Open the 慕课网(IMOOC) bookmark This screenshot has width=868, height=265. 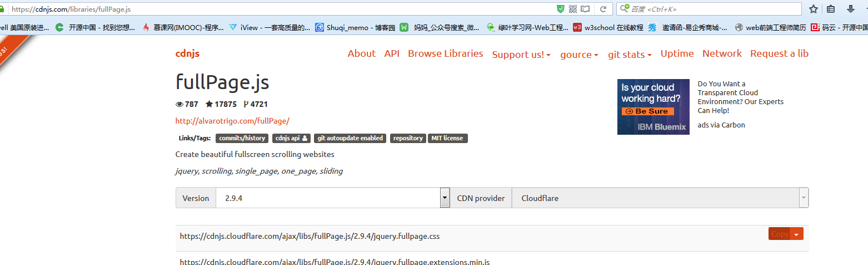[183, 27]
